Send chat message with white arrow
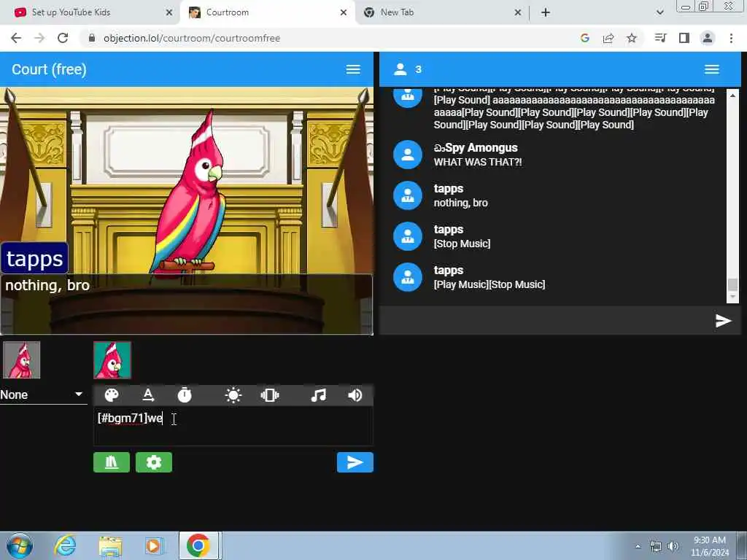747x560 pixels. click(x=723, y=321)
